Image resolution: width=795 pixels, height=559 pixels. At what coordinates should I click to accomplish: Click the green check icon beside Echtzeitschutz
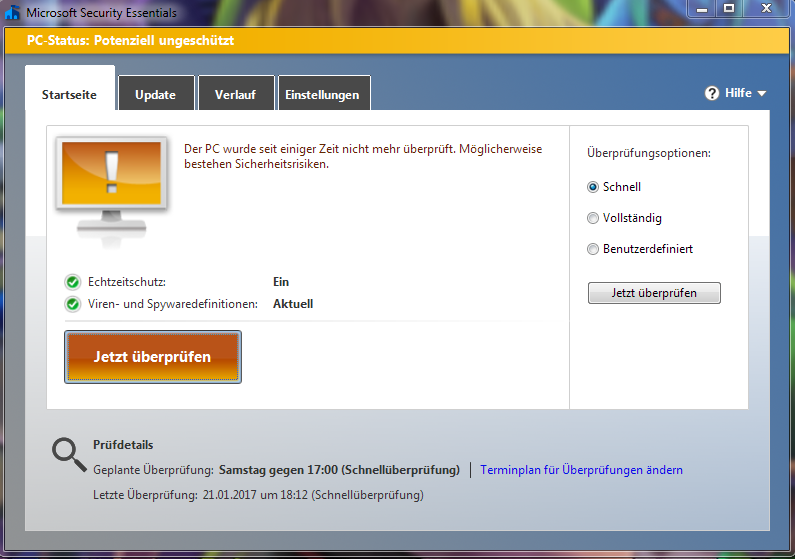(73, 282)
